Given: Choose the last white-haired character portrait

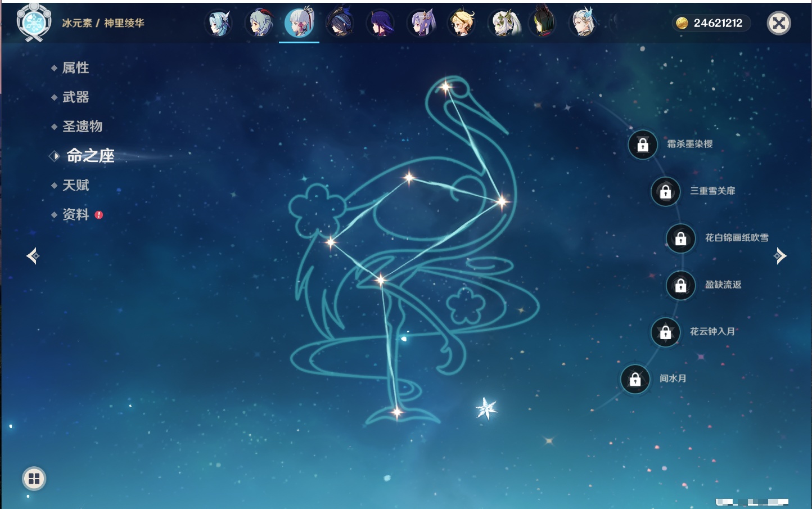Looking at the screenshot, I should (583, 24).
